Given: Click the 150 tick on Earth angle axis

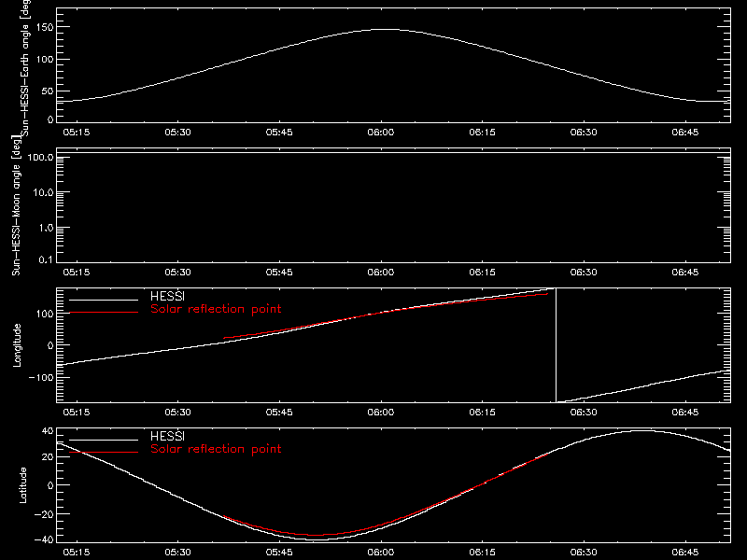Looking at the screenshot, I should tap(44, 27).
